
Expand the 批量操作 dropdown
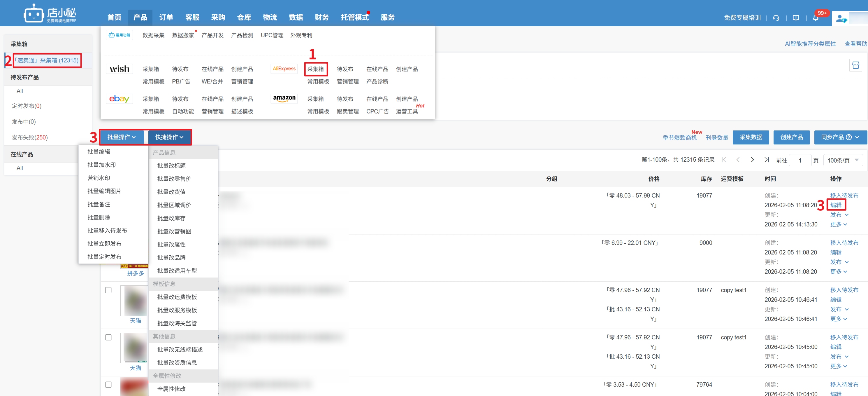pyautogui.click(x=121, y=137)
